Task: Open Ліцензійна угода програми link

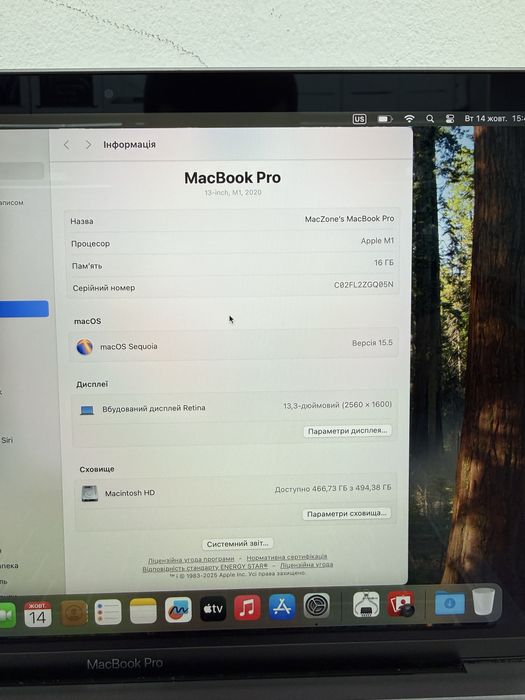Action: point(191,559)
